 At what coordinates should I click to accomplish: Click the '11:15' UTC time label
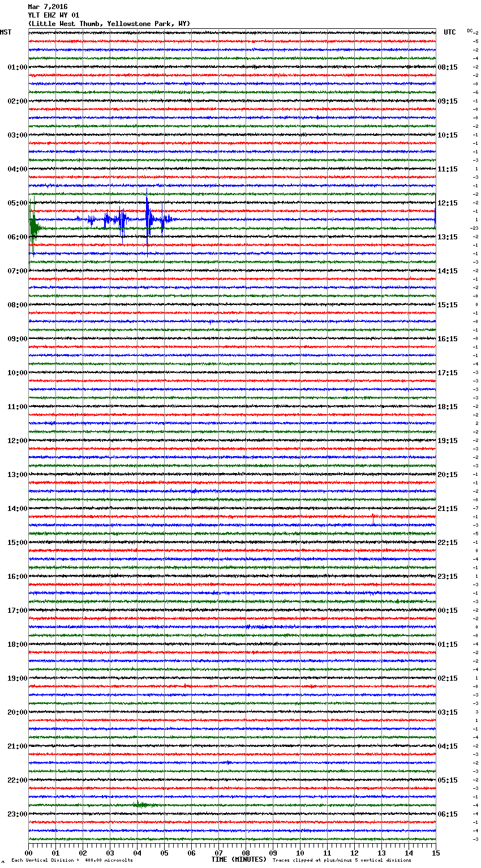click(x=448, y=169)
